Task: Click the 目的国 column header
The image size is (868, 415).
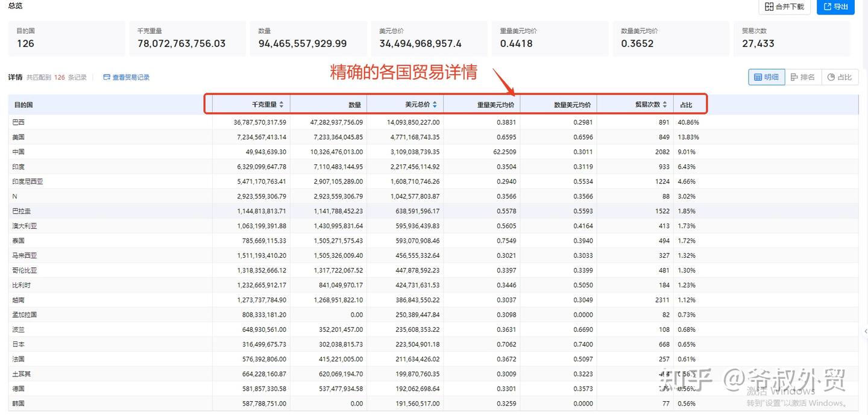Action: [22, 104]
